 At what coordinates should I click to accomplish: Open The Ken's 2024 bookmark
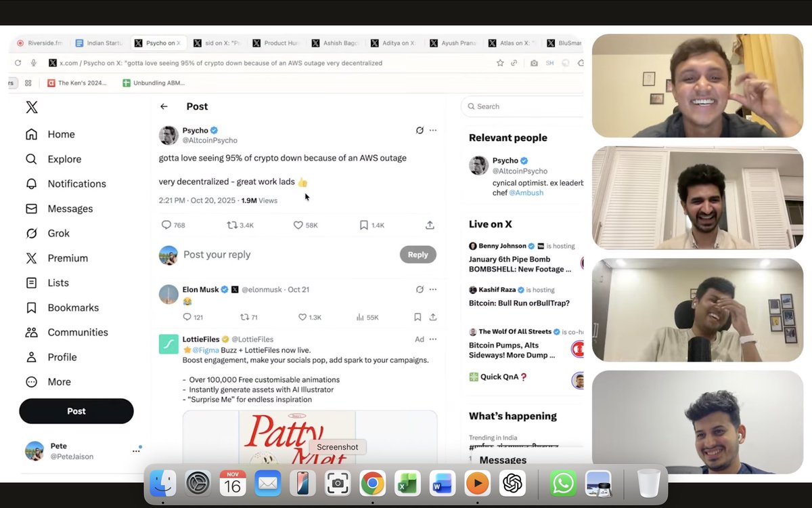click(76, 83)
